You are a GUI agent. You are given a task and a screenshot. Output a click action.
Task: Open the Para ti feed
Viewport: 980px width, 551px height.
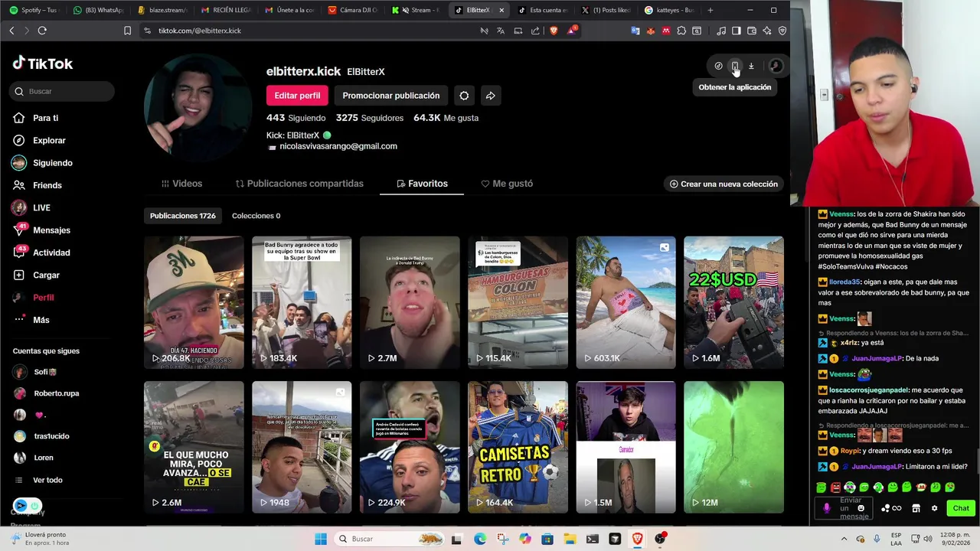coord(36,118)
